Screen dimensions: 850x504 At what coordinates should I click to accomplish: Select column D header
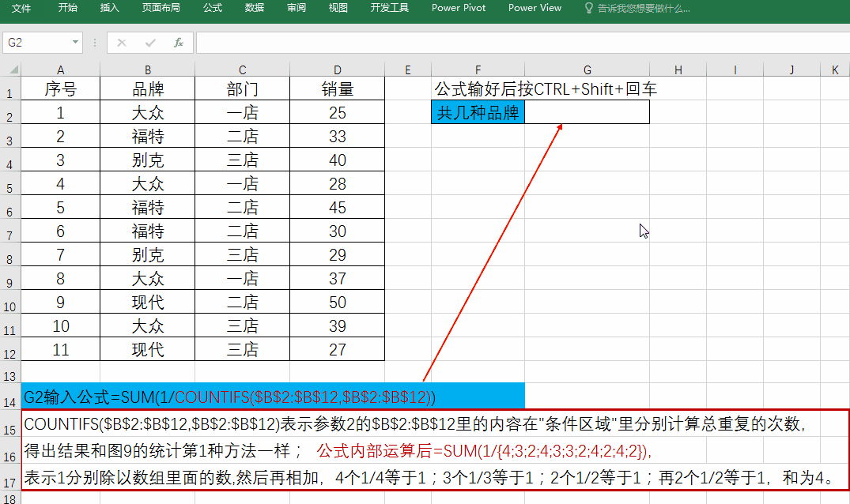(337, 70)
